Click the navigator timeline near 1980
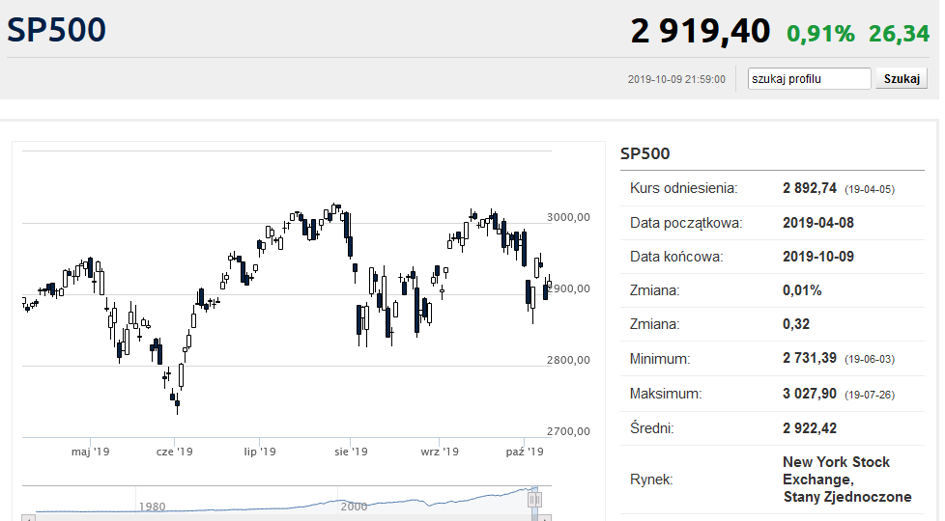This screenshot has width=945, height=521. click(152, 507)
